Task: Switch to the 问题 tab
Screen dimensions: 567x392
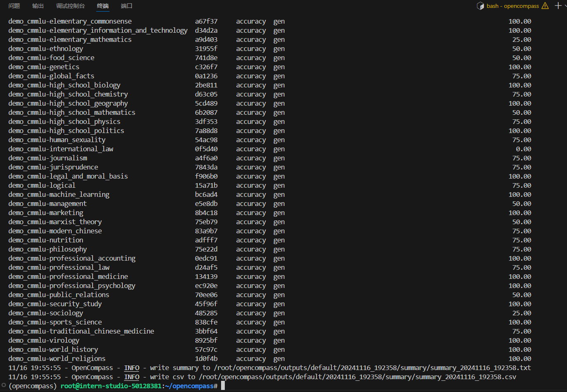Action: 14,6
